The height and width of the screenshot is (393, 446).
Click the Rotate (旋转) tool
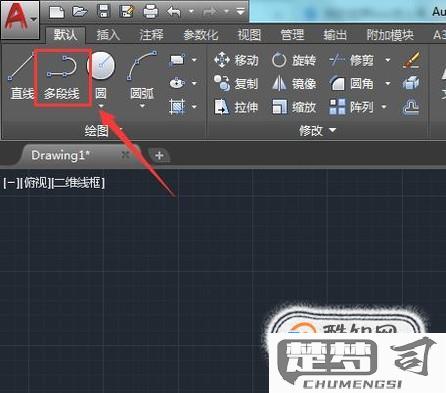click(293, 60)
